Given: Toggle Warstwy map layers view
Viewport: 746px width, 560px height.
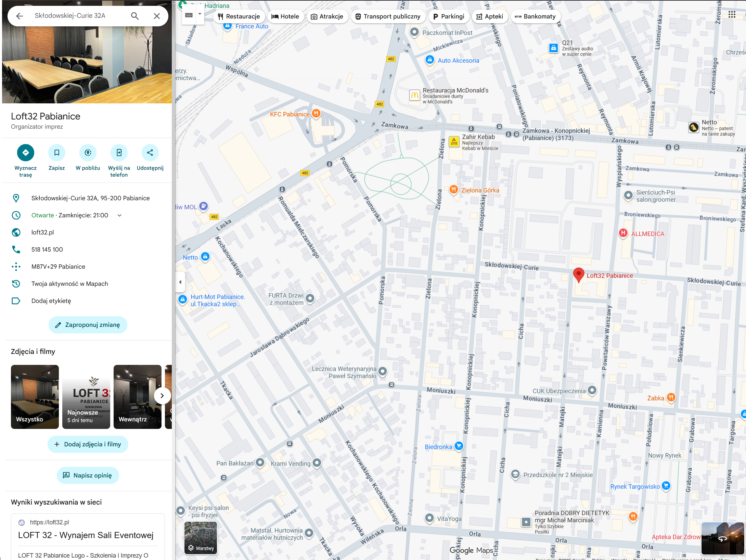Looking at the screenshot, I should coord(201,537).
